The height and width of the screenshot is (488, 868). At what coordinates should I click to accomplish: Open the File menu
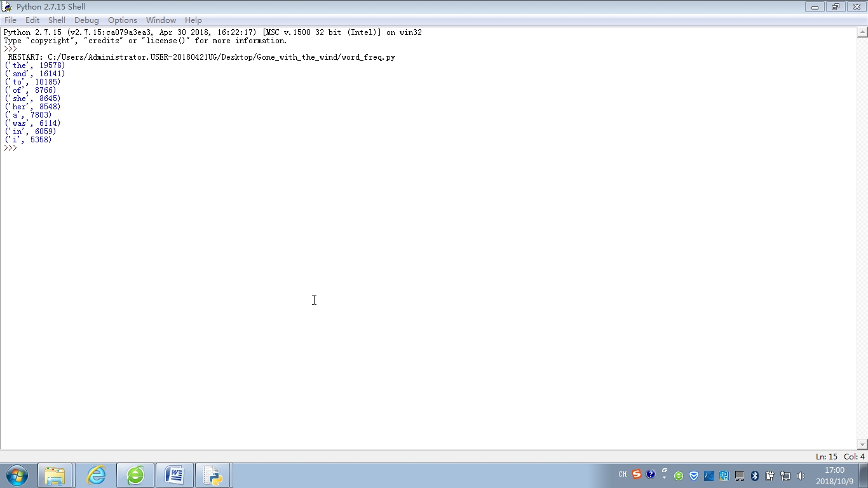10,20
